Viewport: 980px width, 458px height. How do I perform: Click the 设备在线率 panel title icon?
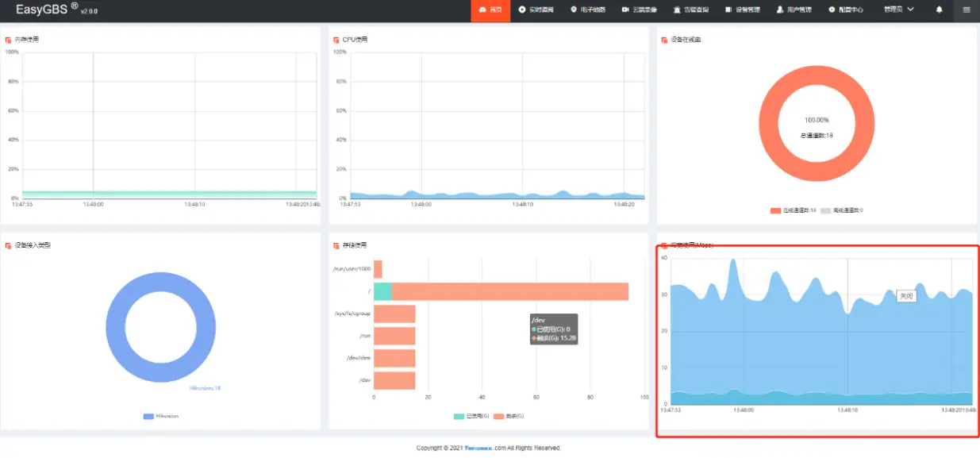pos(664,39)
